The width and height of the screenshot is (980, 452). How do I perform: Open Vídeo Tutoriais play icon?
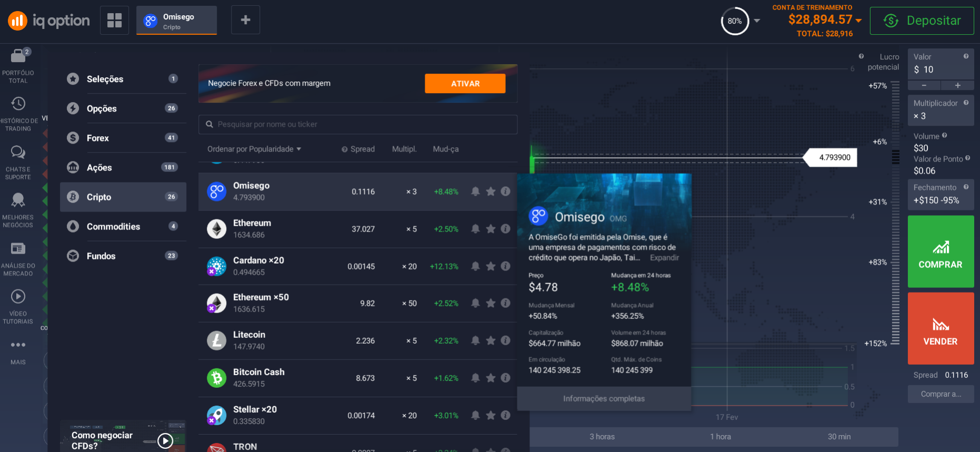click(x=18, y=296)
